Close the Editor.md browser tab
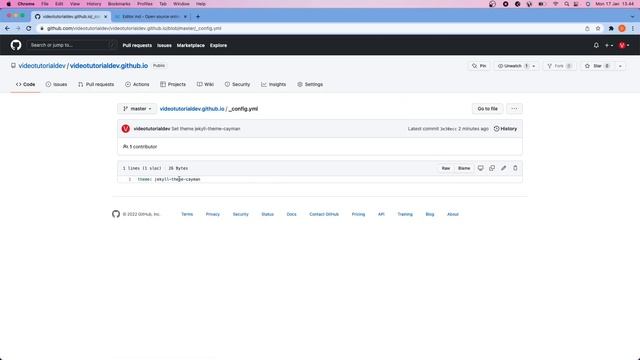Screen dimensions: 640x360 [x=185, y=17]
